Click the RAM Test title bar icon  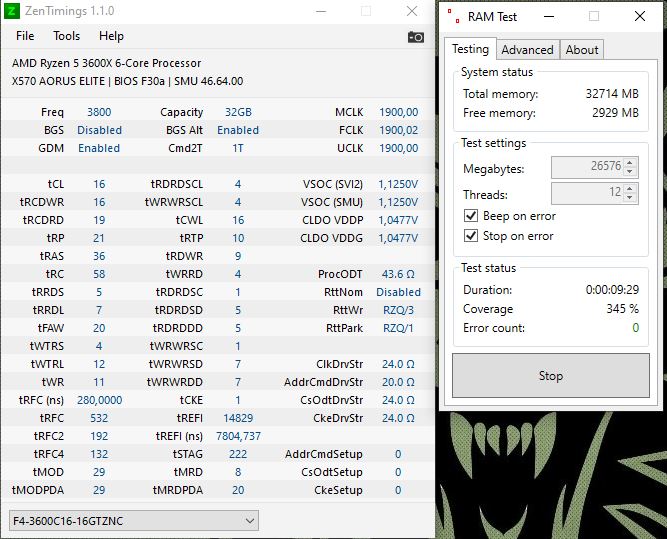pos(453,17)
